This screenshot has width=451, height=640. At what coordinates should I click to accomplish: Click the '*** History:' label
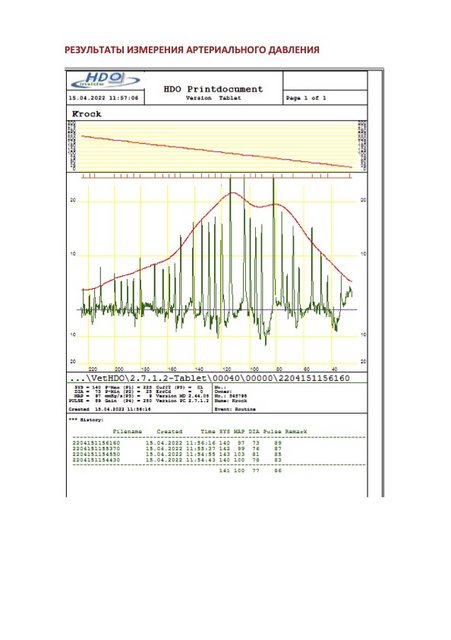click(86, 420)
